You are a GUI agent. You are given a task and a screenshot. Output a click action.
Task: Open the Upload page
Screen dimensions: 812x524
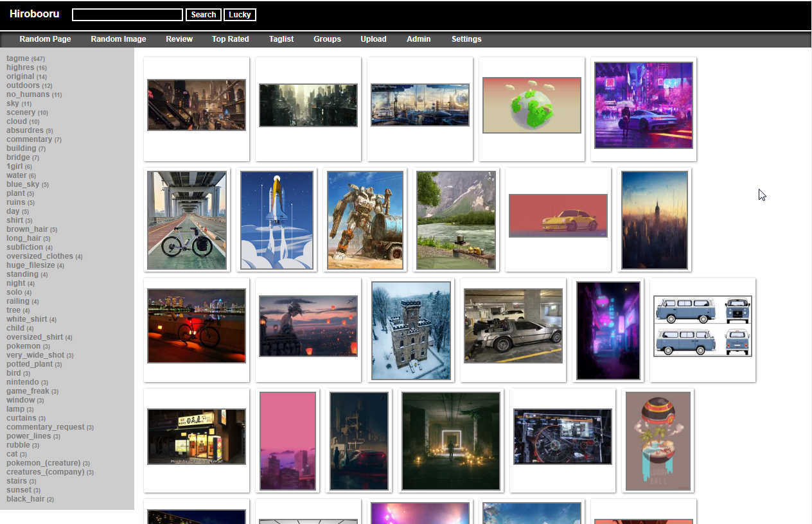coord(373,39)
